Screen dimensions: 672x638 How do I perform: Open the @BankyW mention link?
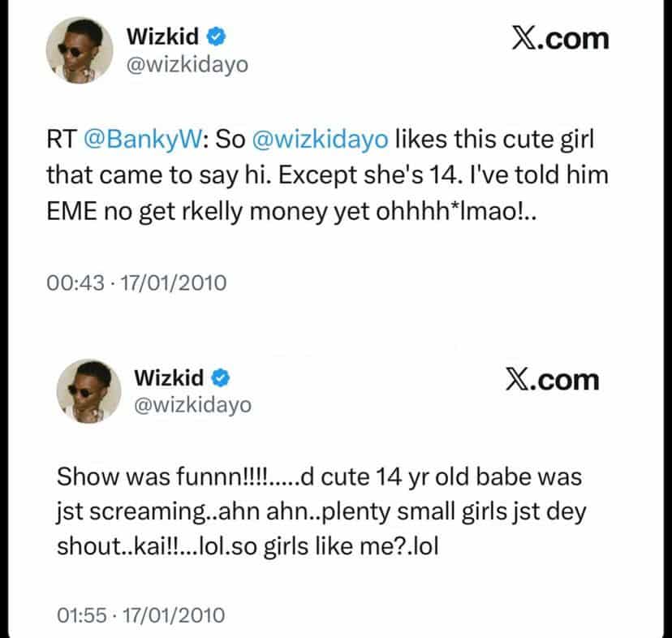tap(143, 140)
